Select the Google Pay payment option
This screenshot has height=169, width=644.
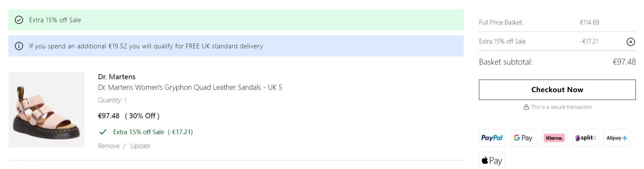pos(523,138)
